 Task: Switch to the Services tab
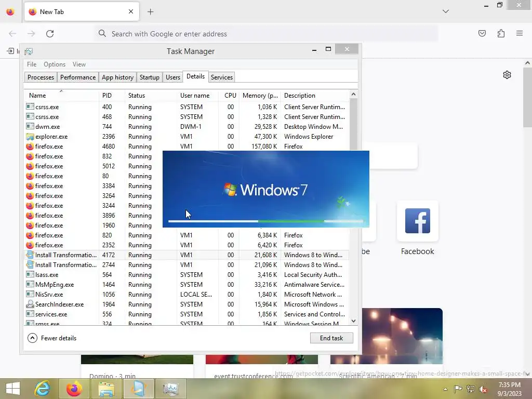click(221, 77)
